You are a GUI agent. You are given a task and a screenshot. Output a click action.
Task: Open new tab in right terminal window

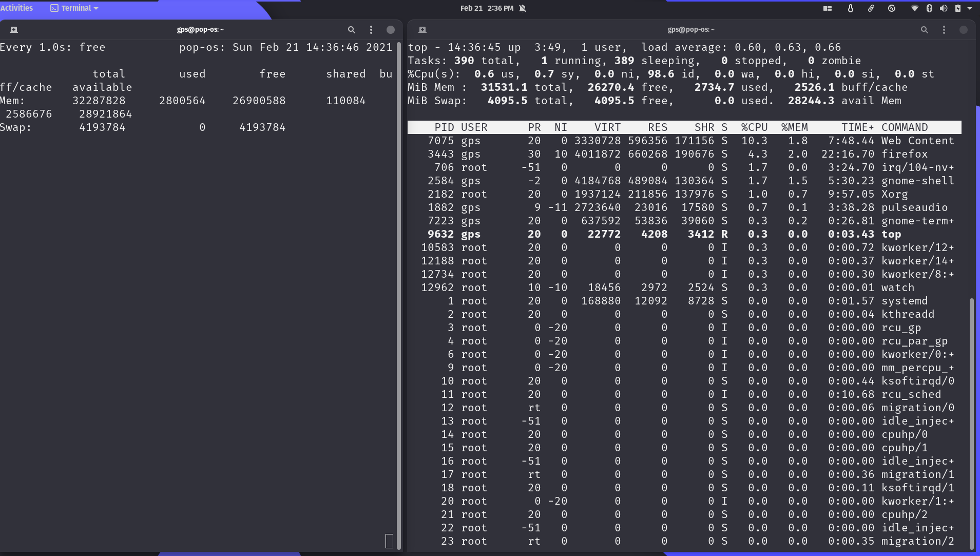point(422,30)
